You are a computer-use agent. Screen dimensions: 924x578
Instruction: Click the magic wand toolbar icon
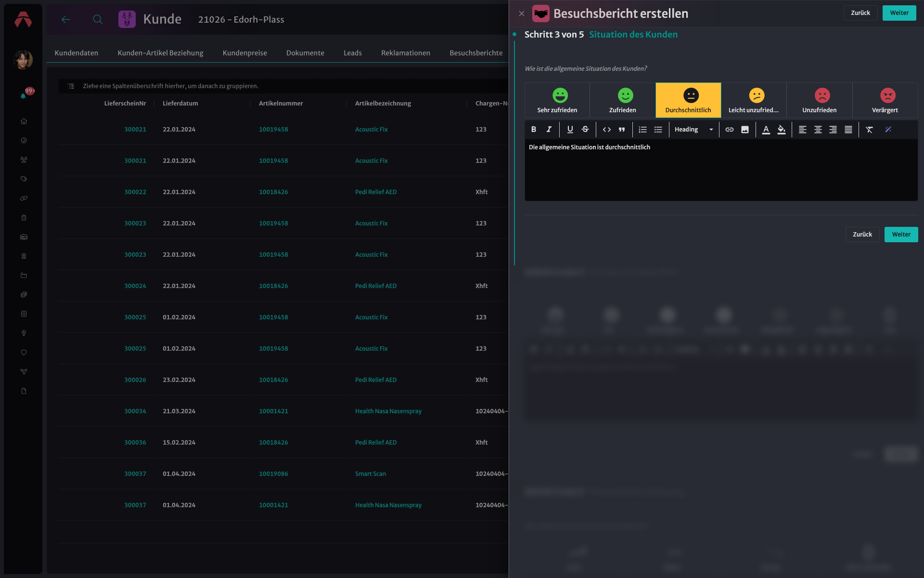click(888, 130)
